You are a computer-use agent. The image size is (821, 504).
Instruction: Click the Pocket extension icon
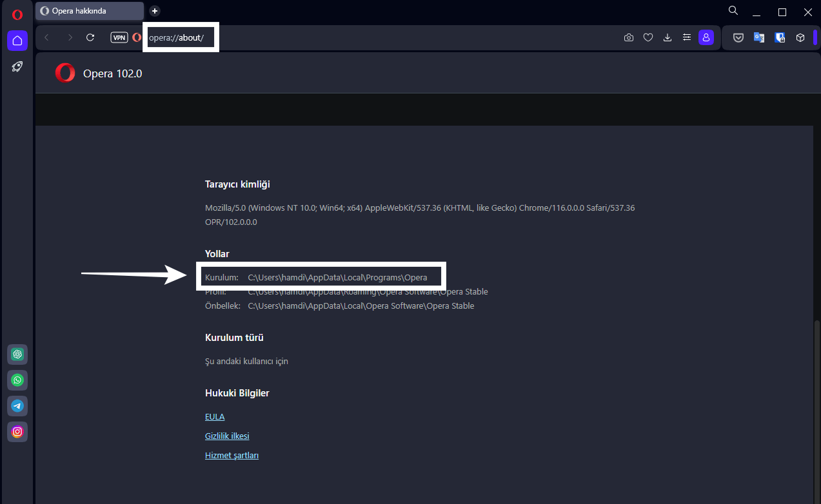pyautogui.click(x=738, y=37)
